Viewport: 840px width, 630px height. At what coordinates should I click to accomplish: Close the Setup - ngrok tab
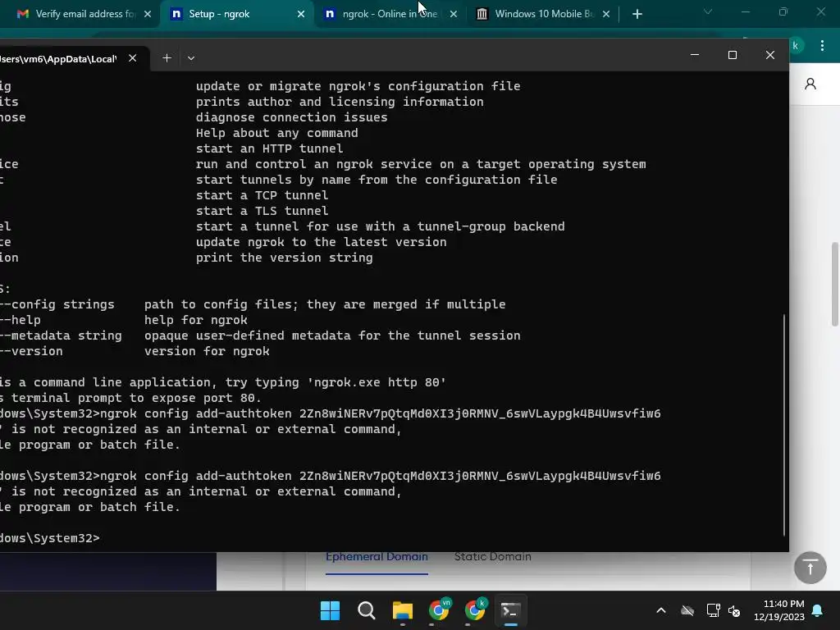tap(301, 14)
